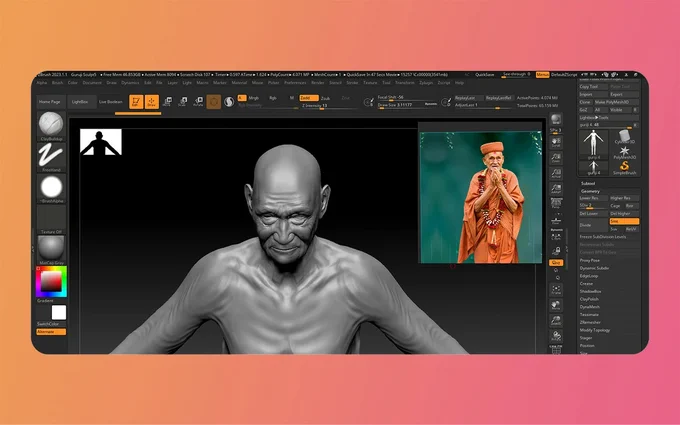Toggle the Menus button in title bar
This screenshot has width=680, height=425.
click(543, 75)
